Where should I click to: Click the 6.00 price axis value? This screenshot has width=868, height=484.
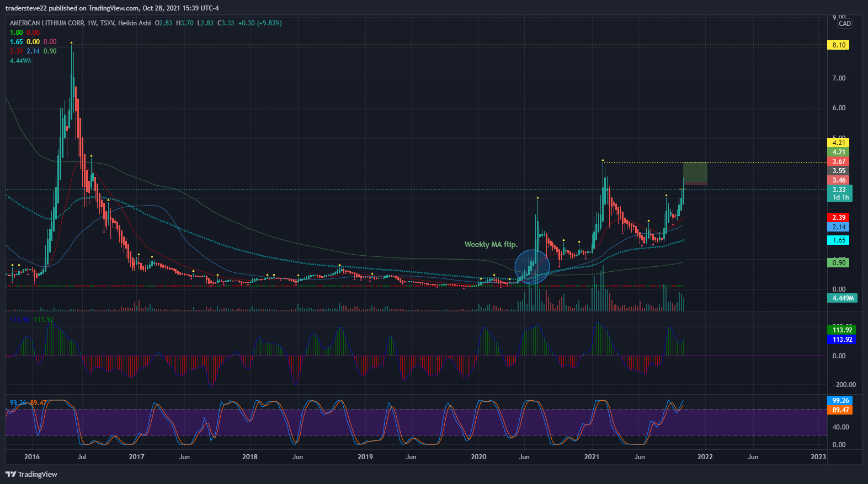coord(839,108)
